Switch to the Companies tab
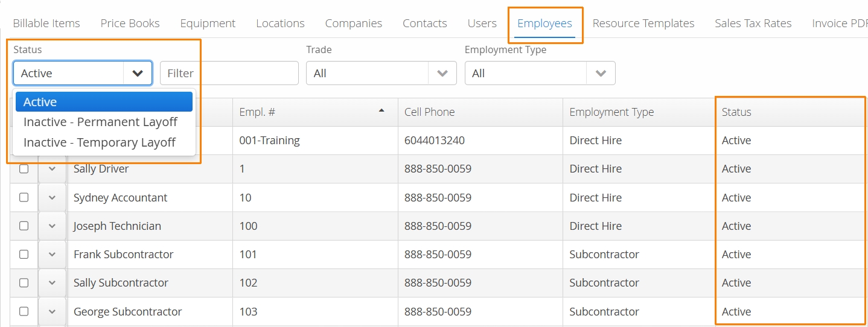Image resolution: width=868 pixels, height=327 pixels. pos(354,24)
